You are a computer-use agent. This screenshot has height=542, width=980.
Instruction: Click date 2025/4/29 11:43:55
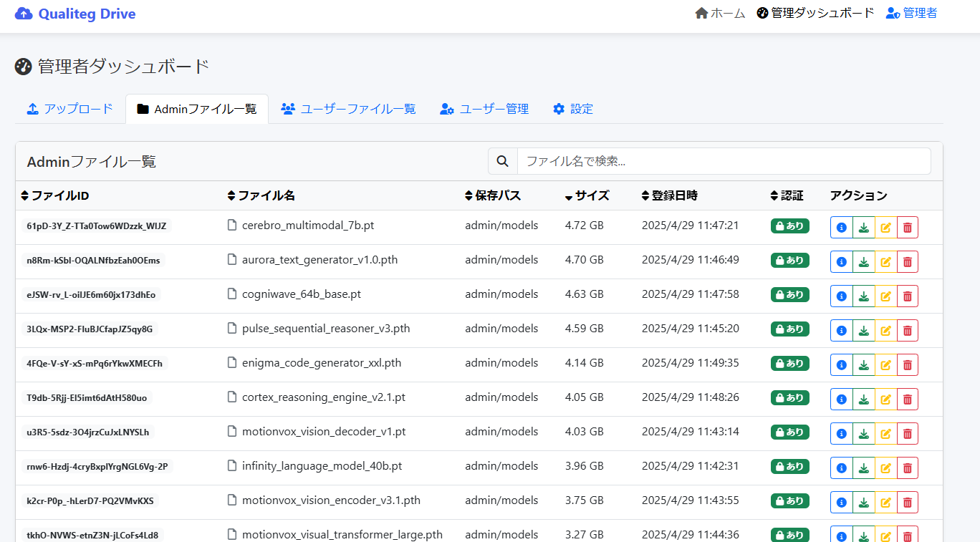pos(691,500)
